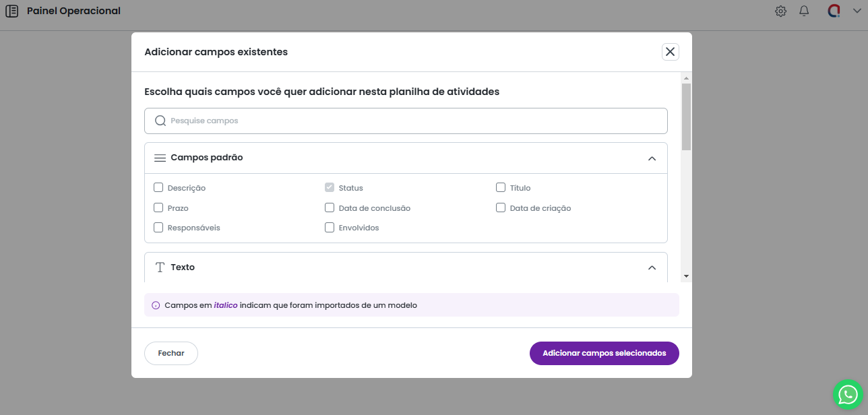
Task: Check the Descrição field checkbox
Action: [158, 188]
